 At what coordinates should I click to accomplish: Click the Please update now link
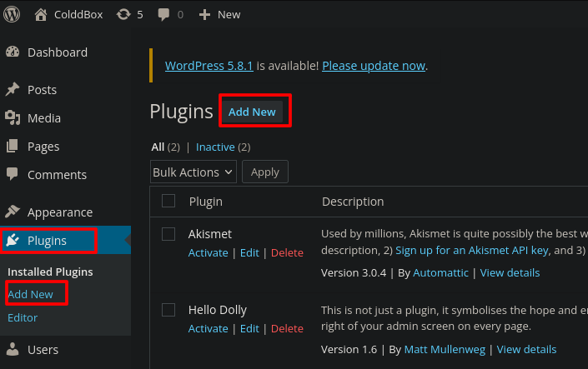[374, 66]
